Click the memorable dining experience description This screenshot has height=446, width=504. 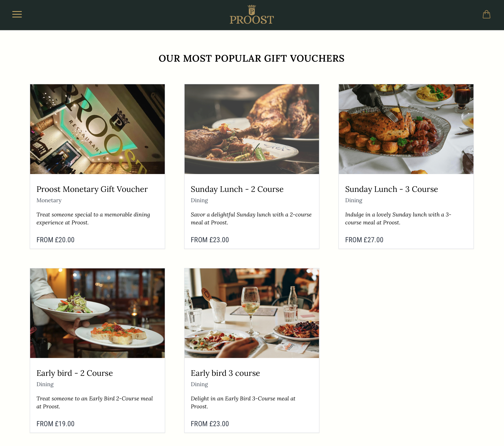(93, 218)
